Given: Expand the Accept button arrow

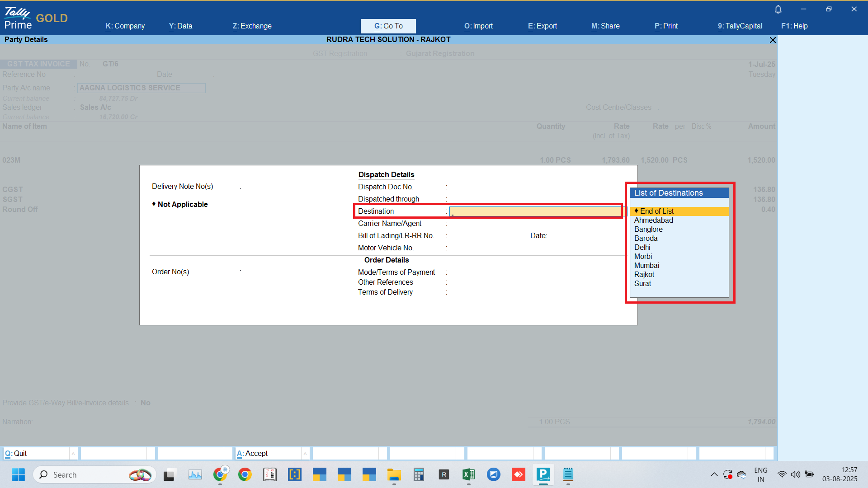Looking at the screenshot, I should (x=305, y=453).
